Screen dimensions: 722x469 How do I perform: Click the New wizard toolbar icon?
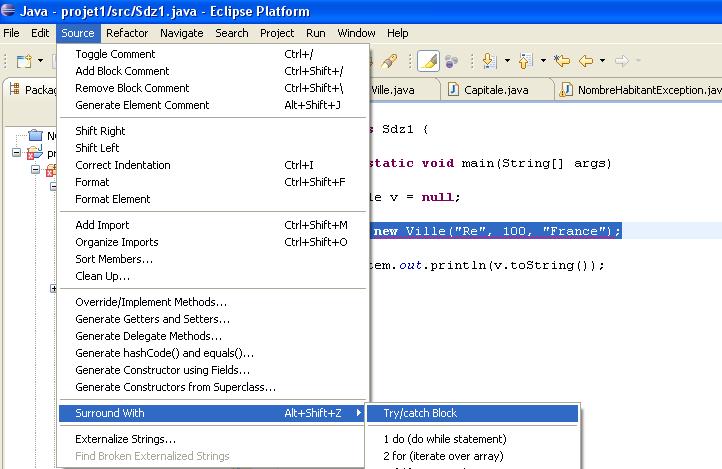click(24, 61)
